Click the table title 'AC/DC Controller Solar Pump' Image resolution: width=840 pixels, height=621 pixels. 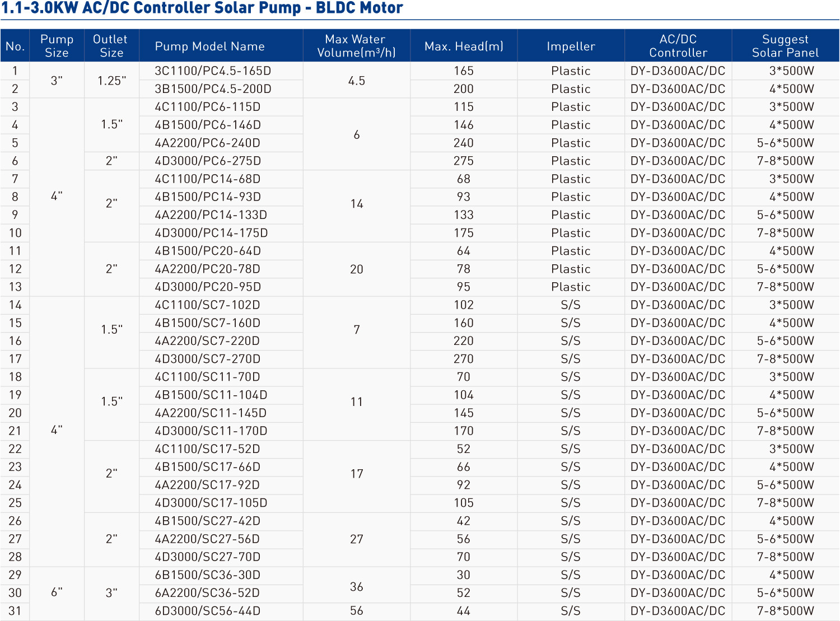(x=202, y=8)
